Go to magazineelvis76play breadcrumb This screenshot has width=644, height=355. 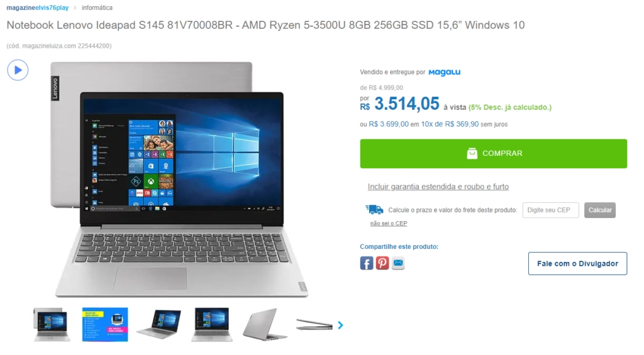tap(37, 8)
